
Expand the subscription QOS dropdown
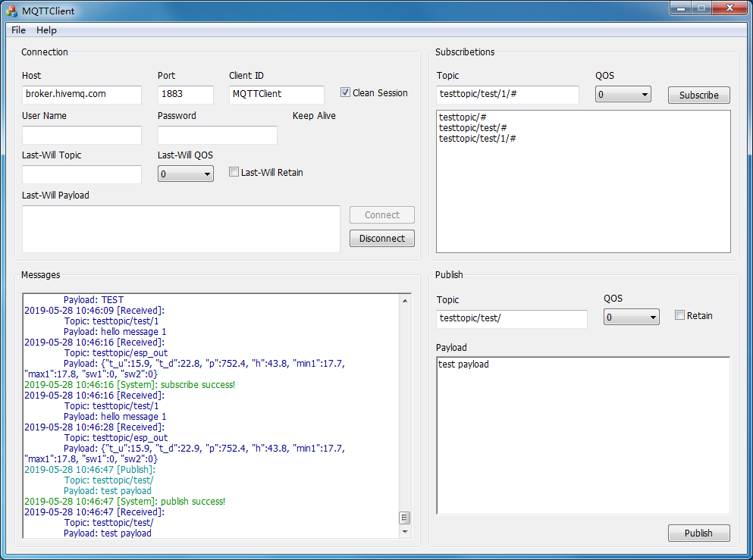pos(623,95)
